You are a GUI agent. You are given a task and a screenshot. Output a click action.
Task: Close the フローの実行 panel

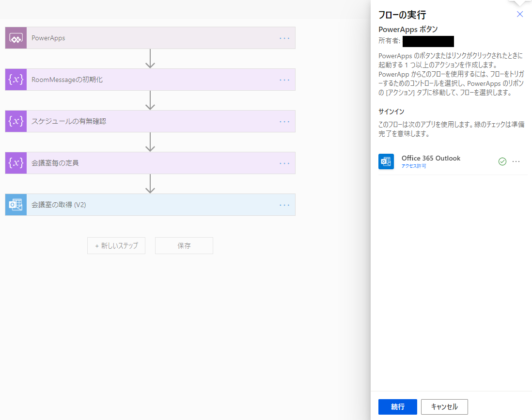pos(519,14)
